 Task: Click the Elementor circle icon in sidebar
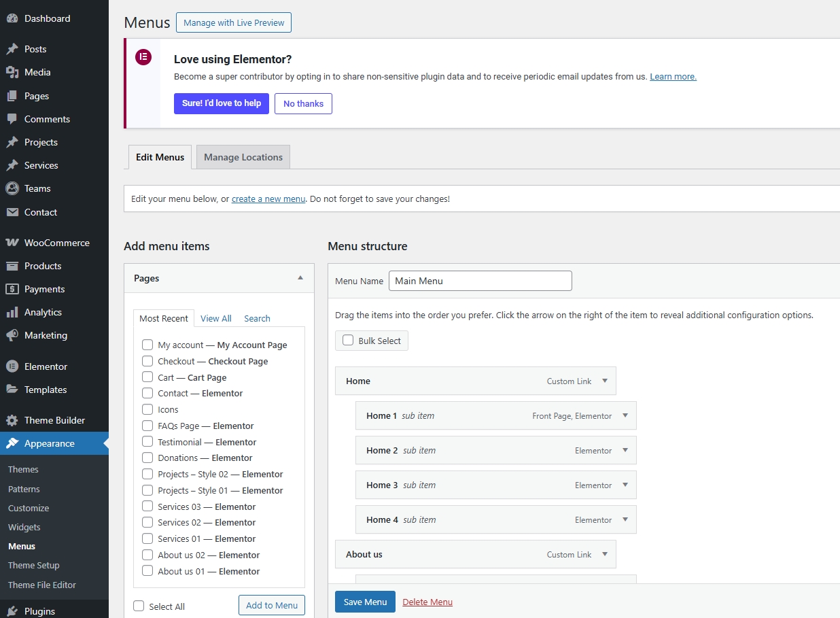click(12, 366)
